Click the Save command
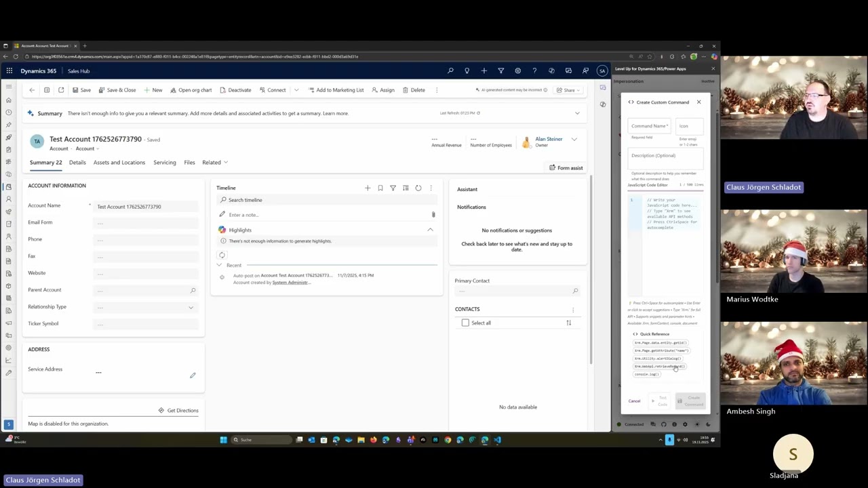Viewport: 868px width, 488px height. [81, 90]
